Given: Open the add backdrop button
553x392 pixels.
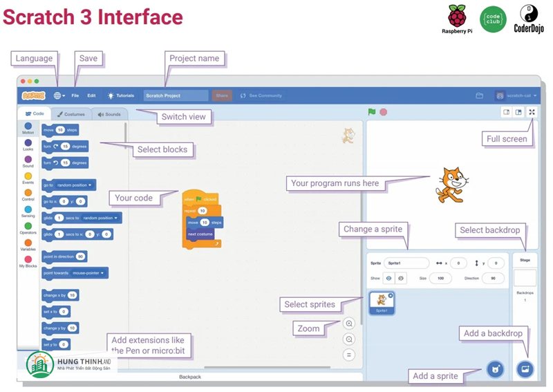Looking at the screenshot, I should tap(525, 369).
